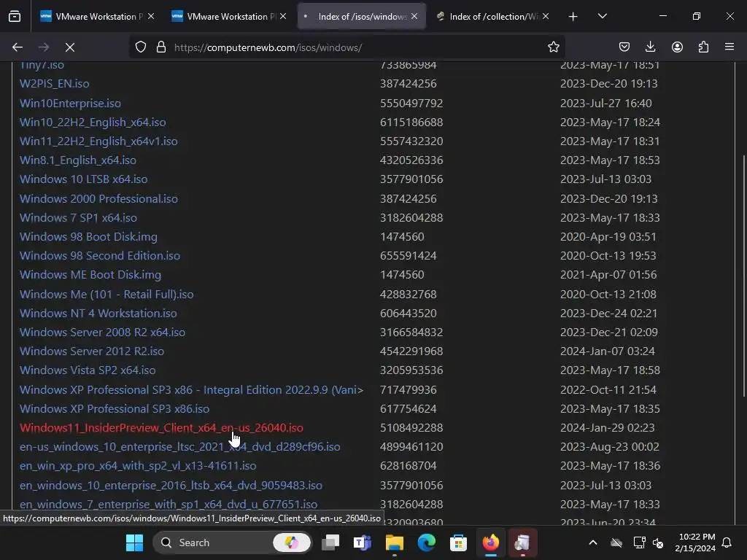The width and height of the screenshot is (747, 560).
Task: Download Windows 98 Boot Disk.img
Action: [88, 237]
